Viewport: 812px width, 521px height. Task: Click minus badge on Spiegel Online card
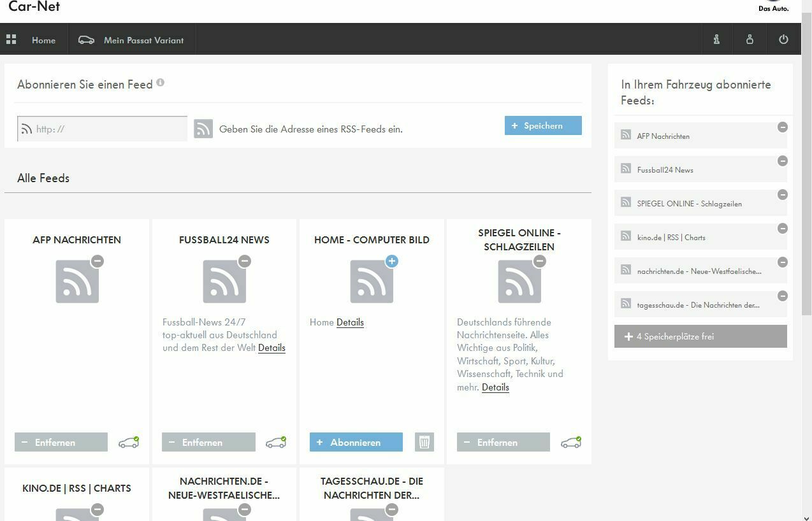click(540, 261)
